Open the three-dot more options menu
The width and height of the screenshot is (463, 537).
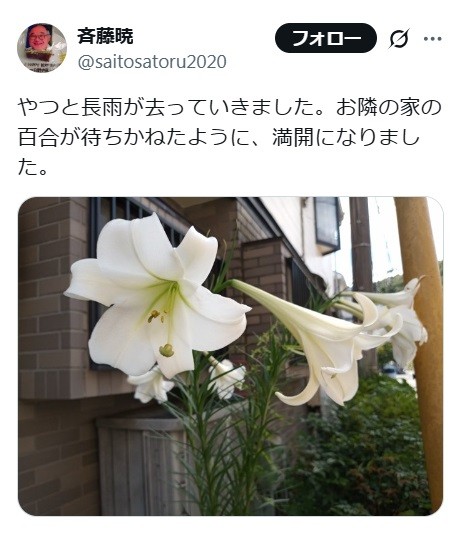pos(433,38)
